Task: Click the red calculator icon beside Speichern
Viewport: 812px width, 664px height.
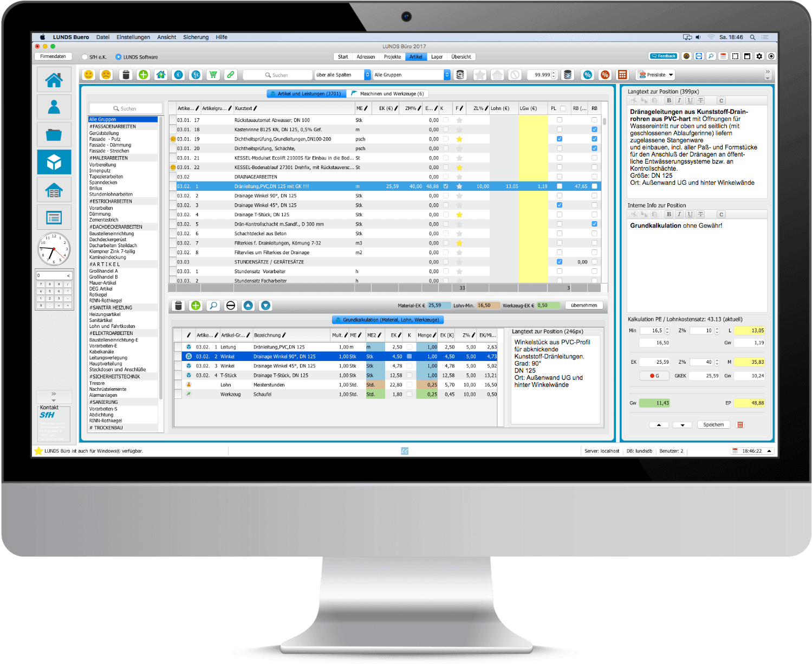Action: [x=740, y=425]
